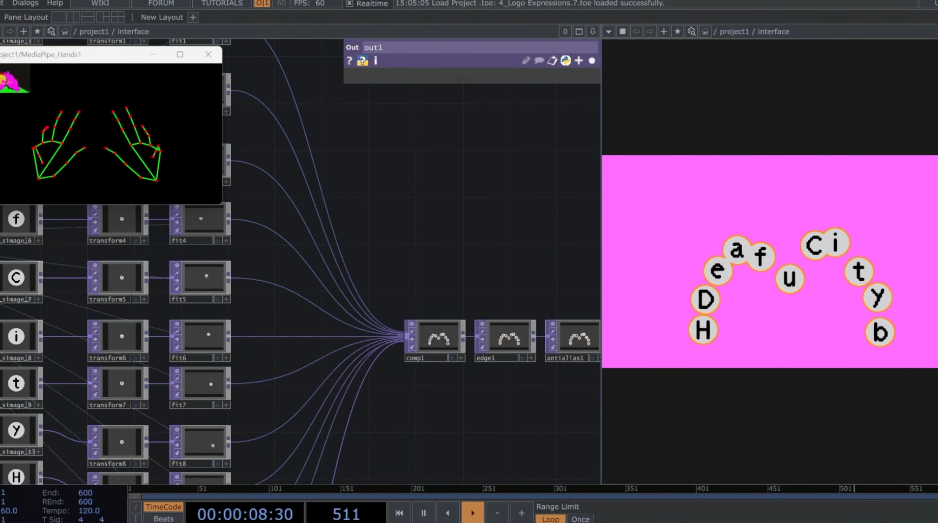
Task: Open Python help icon in parameter panel
Action: (x=363, y=60)
